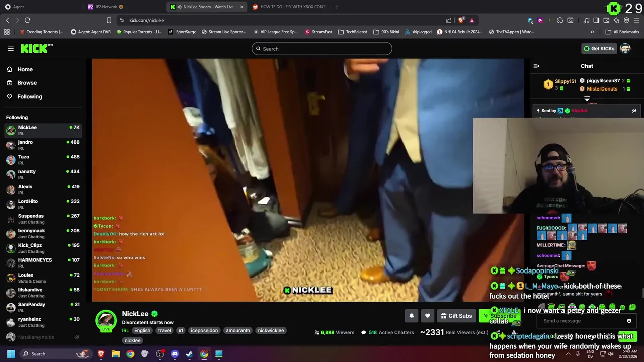Open the nanatty channel in Following

[x=43, y=174]
